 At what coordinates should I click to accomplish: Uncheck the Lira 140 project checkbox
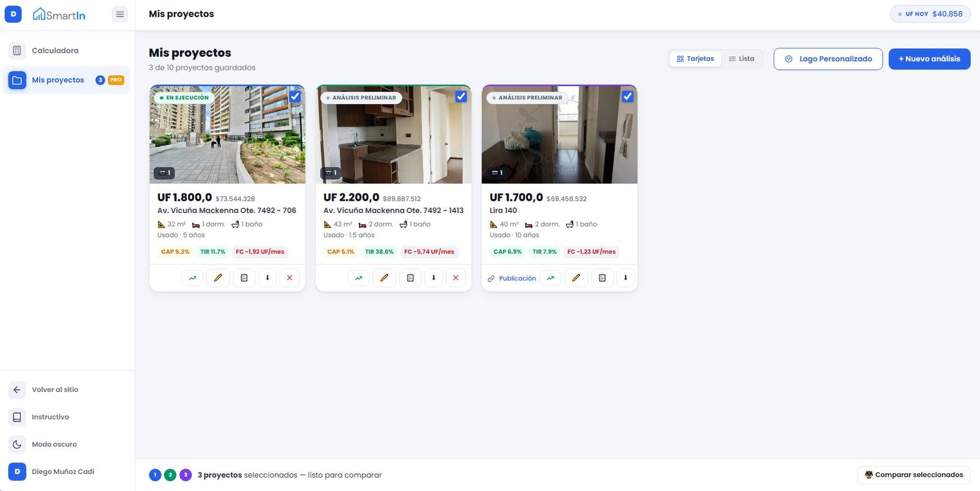628,97
